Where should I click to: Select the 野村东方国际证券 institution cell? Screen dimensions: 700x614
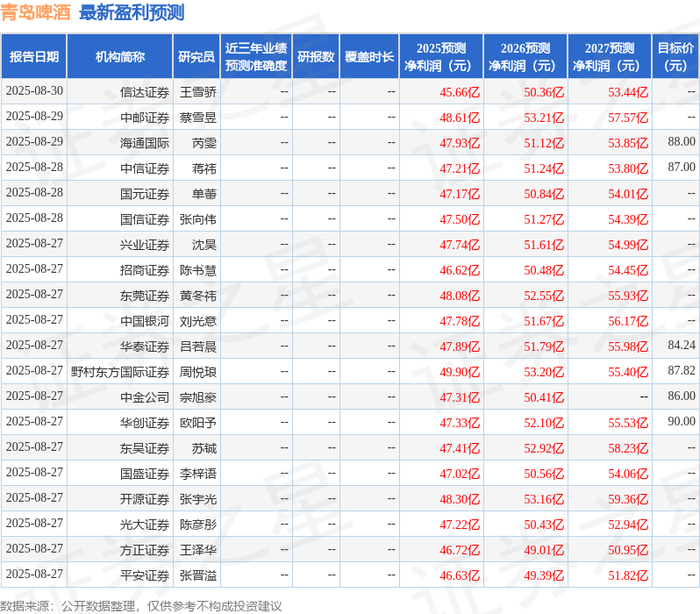120,373
